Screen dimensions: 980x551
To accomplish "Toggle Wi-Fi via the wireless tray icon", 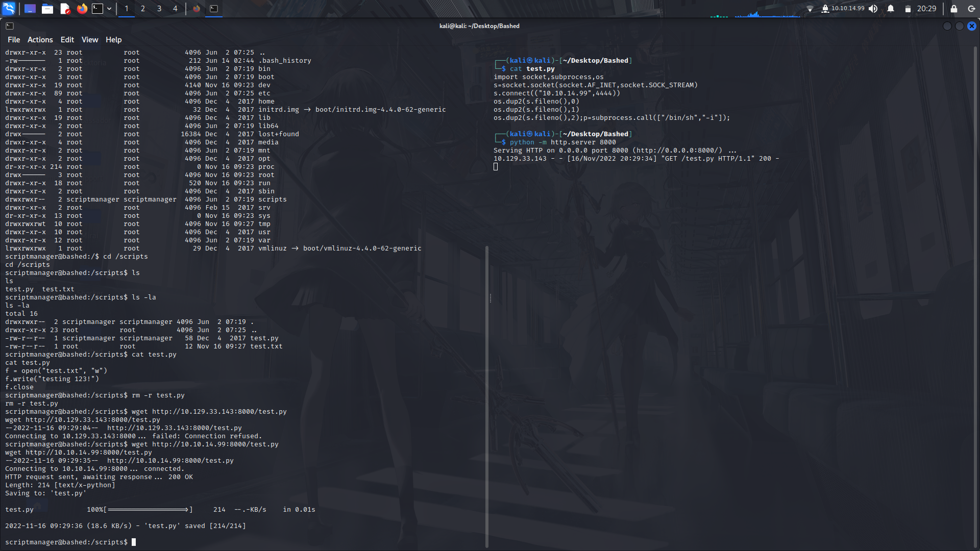I will (x=812, y=9).
